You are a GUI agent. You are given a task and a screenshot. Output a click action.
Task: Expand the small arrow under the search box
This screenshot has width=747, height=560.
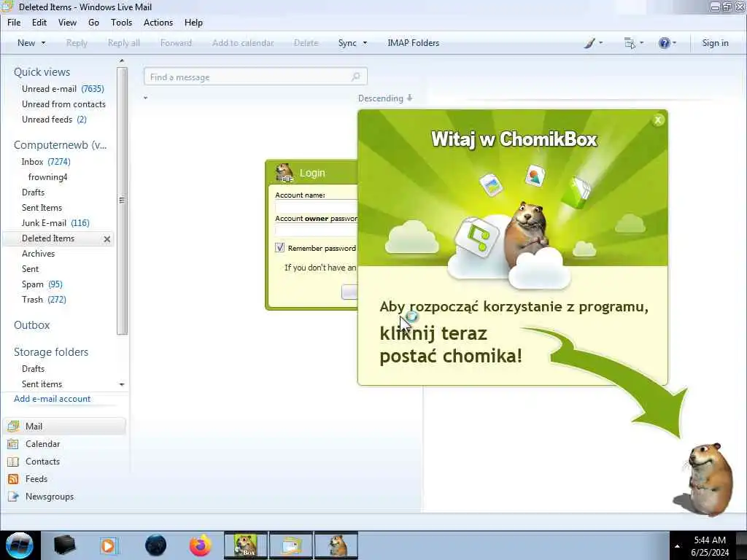pos(145,98)
